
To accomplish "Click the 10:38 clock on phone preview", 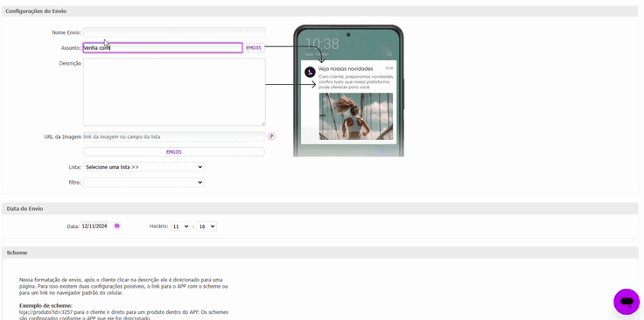I will coord(322,44).
